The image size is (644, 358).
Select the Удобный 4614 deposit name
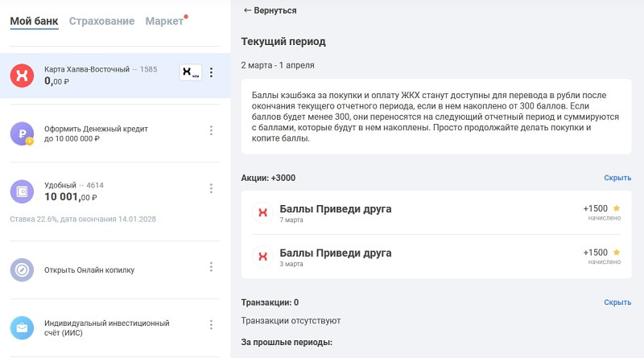[x=74, y=185]
